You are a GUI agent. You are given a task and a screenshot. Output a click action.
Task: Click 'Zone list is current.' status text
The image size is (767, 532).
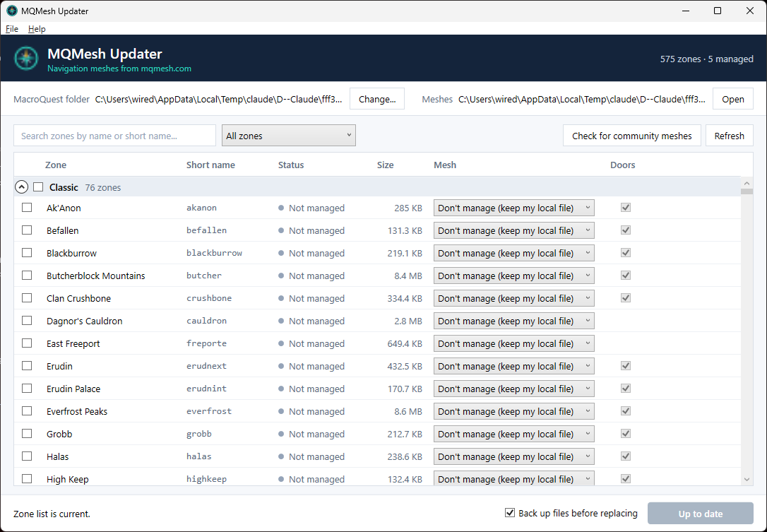pos(52,514)
